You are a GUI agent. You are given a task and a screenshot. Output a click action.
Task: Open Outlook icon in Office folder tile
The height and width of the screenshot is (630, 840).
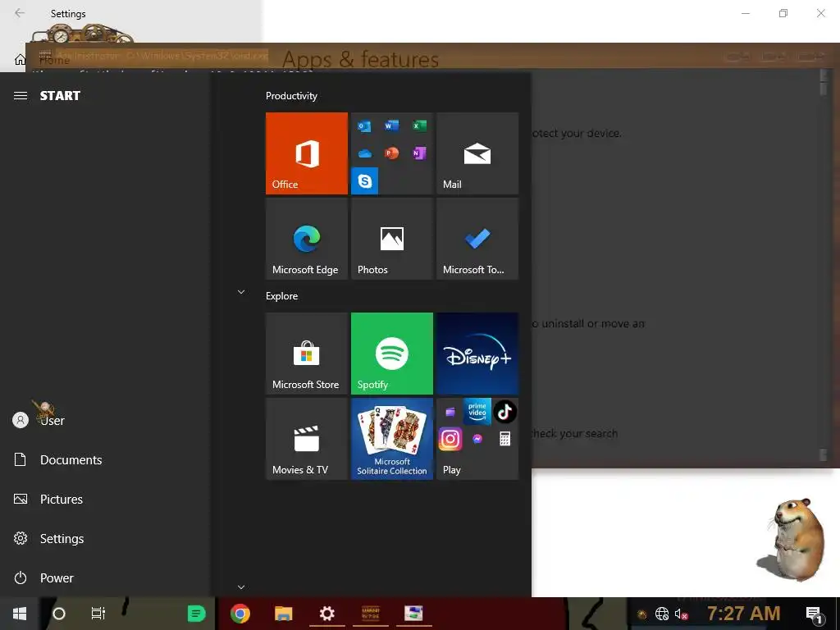(x=364, y=126)
